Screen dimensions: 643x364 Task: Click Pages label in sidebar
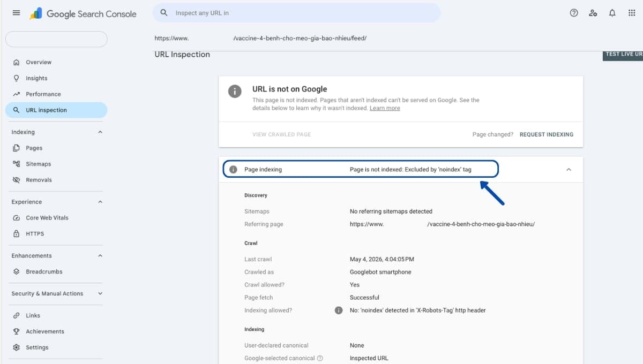tap(34, 148)
